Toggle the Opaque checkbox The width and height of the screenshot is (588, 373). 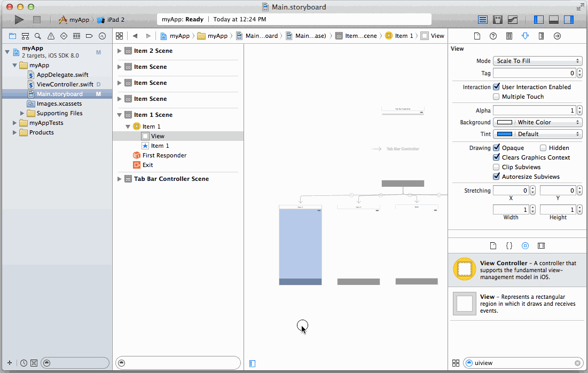496,148
